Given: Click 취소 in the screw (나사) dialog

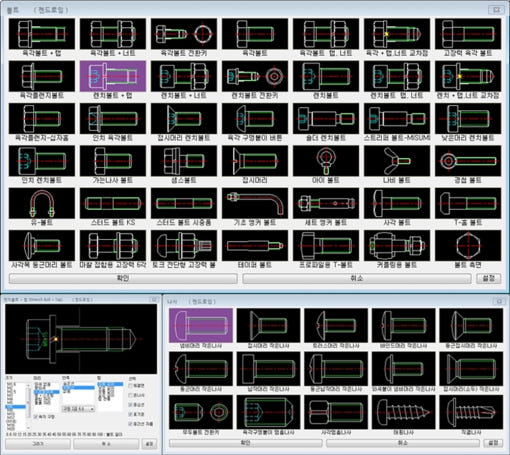Looking at the screenshot, I should (403, 443).
